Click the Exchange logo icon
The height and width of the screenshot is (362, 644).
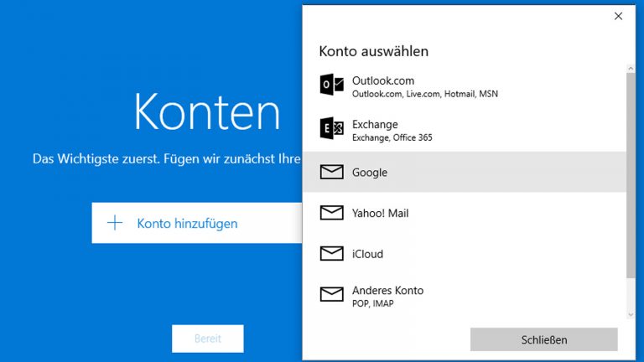(x=332, y=129)
